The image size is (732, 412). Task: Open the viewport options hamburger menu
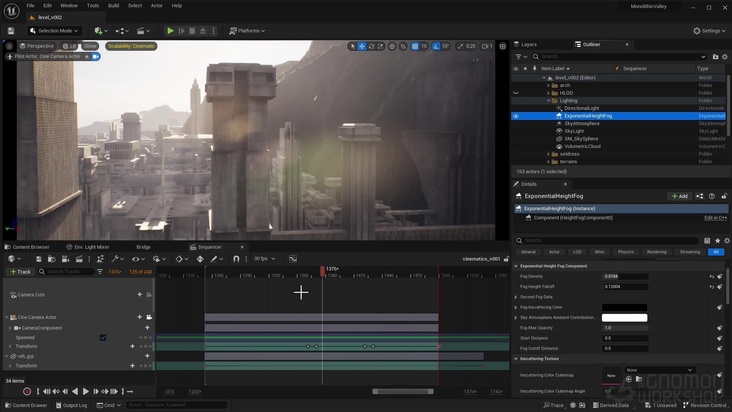coord(9,46)
